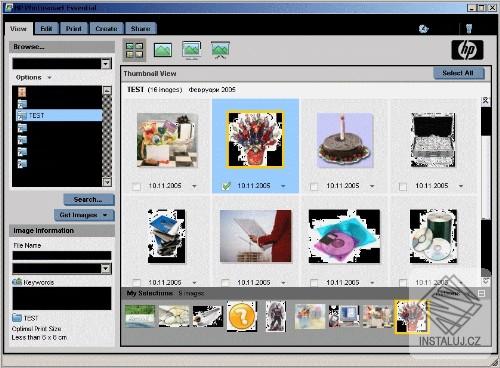Expand the Options menu
500x368 pixels.
pos(33,77)
